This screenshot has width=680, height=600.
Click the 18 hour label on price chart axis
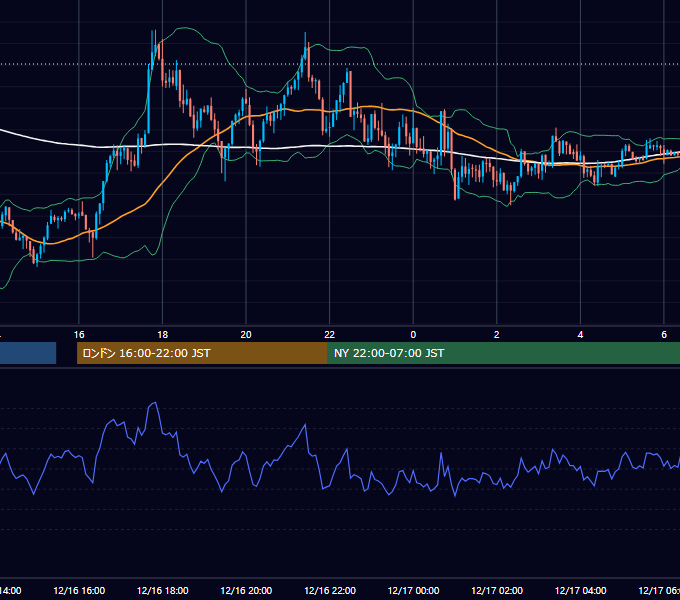point(163,335)
